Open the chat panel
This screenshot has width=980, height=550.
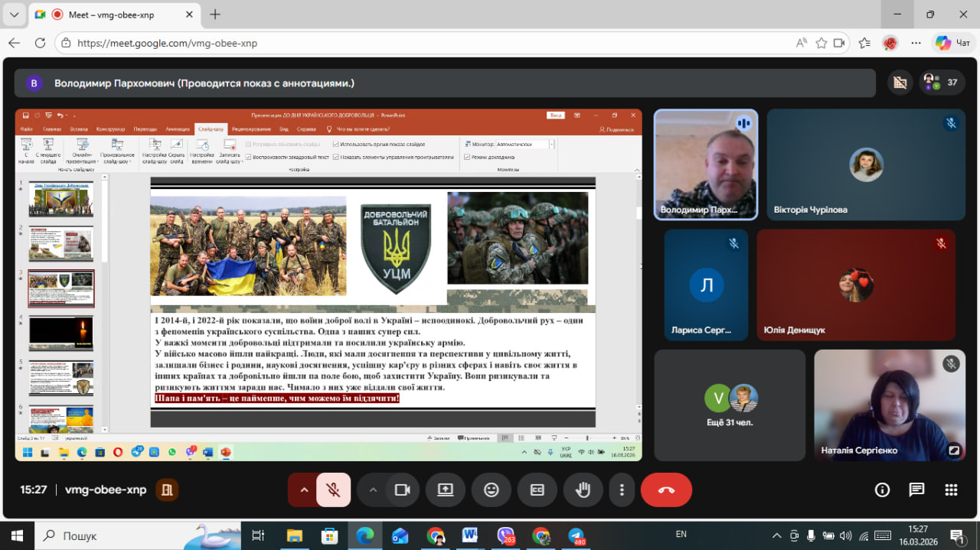pos(916,490)
